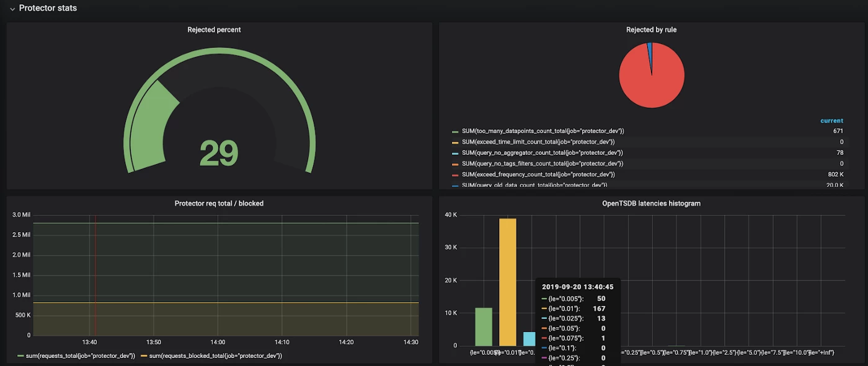The width and height of the screenshot is (868, 366).
Task: Open Protector req total / blocked panel menu
Action: pyautogui.click(x=219, y=203)
